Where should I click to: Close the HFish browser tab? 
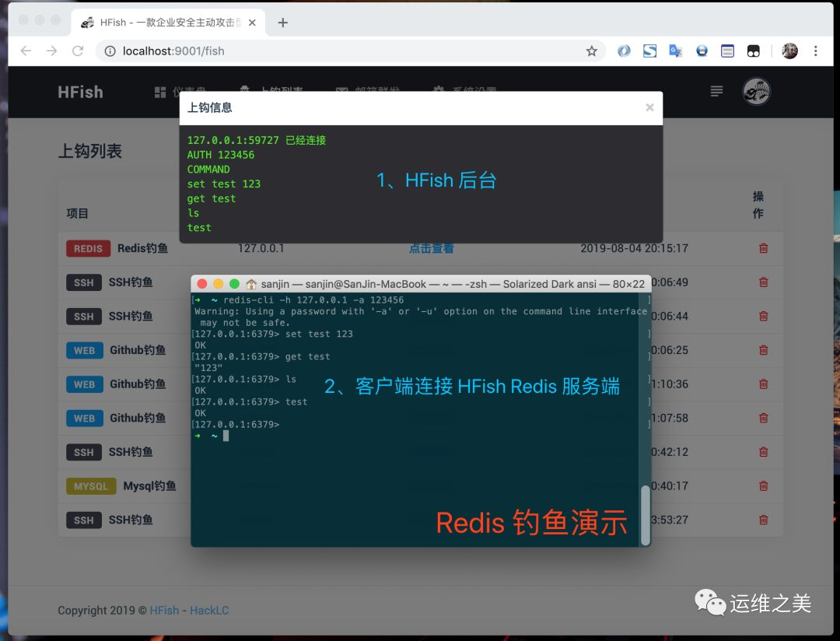pyautogui.click(x=252, y=23)
